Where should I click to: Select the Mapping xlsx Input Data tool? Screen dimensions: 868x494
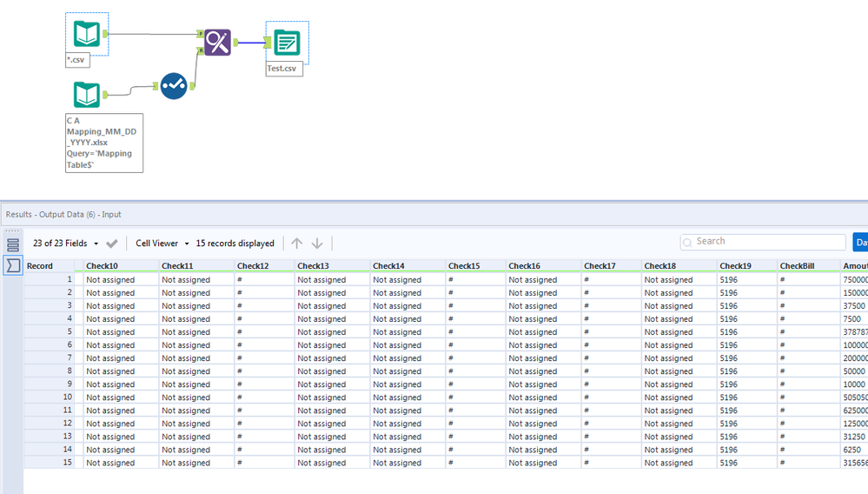point(87,95)
